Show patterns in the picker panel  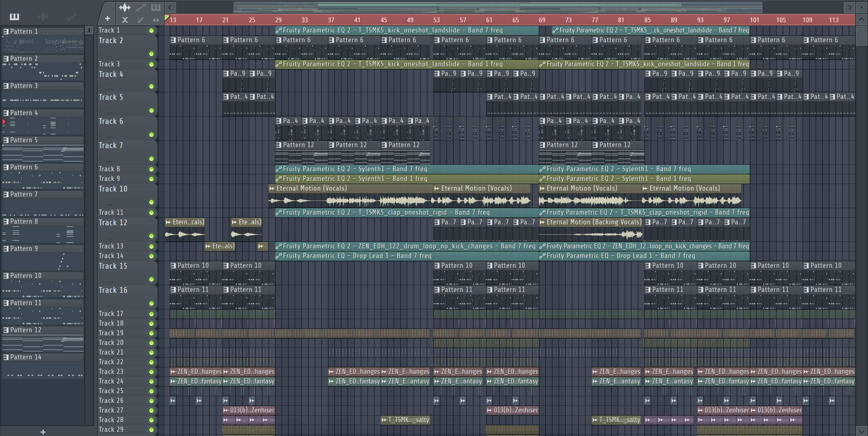pos(14,17)
